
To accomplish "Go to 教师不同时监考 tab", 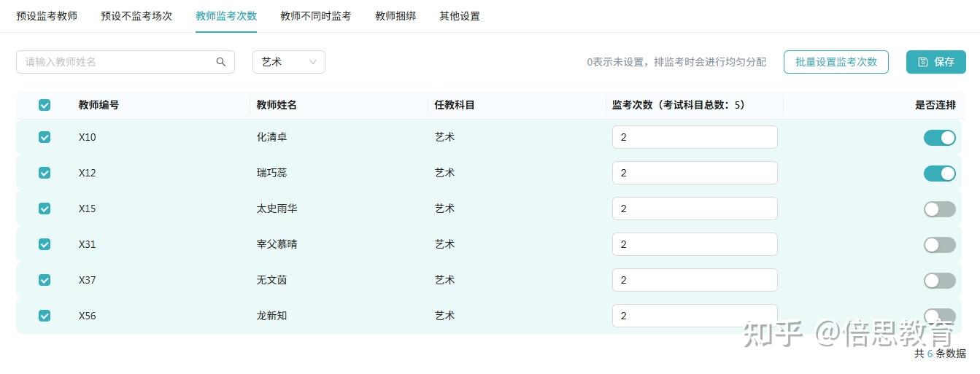I will 315,16.
